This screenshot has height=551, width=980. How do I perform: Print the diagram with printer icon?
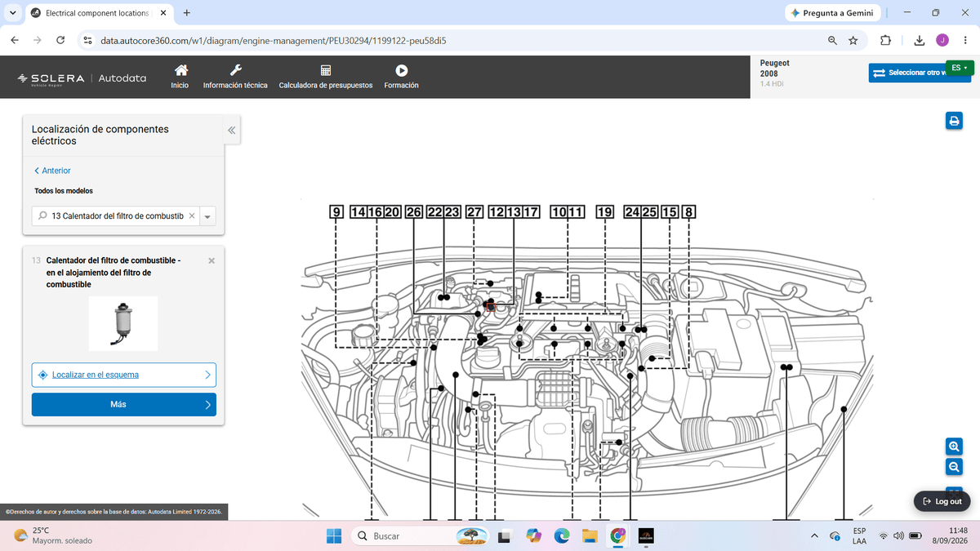(953, 121)
